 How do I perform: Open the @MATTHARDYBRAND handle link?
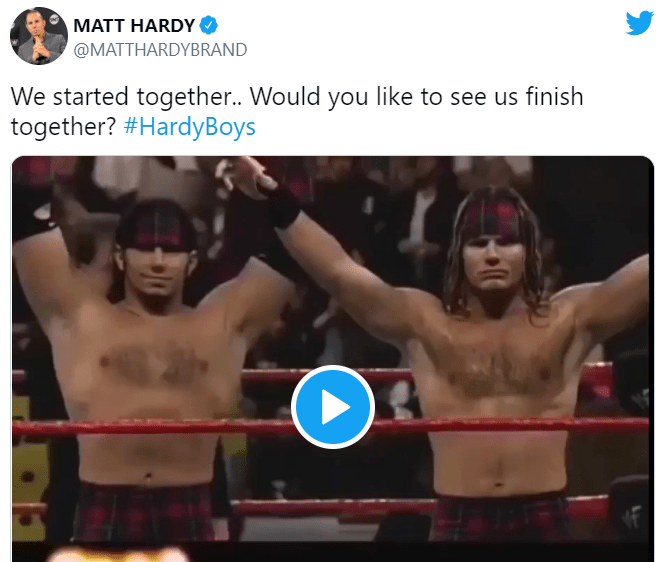[160, 50]
